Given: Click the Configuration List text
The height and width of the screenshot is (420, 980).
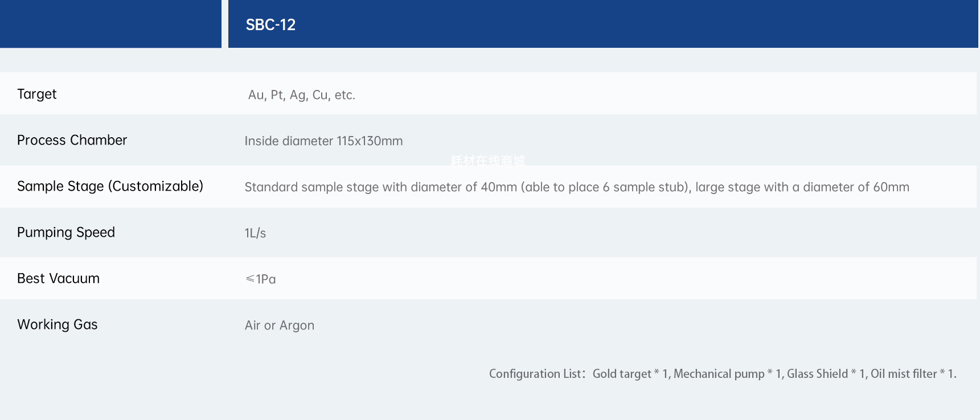Looking at the screenshot, I should [537, 374].
